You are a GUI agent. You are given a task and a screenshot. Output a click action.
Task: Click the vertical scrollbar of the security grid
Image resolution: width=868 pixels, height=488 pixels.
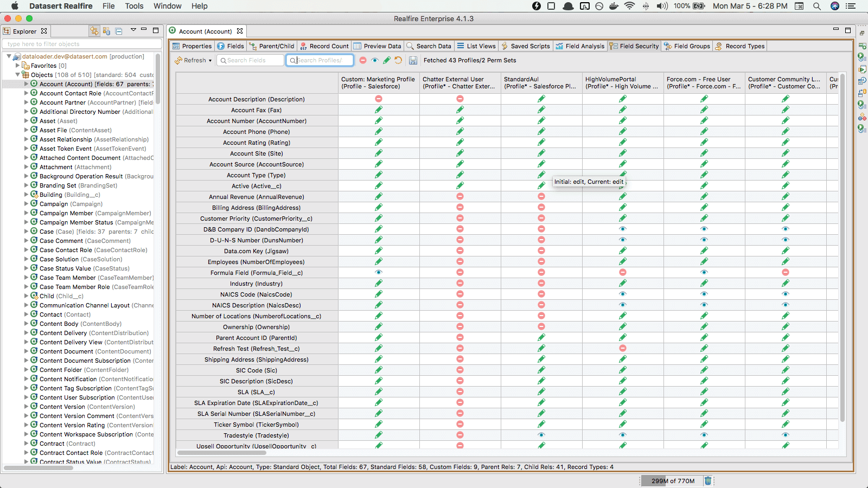pyautogui.click(x=843, y=247)
